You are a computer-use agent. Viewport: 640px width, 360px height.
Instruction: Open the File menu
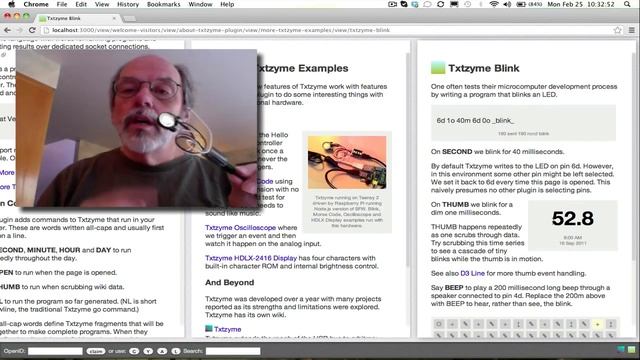[62, 4]
